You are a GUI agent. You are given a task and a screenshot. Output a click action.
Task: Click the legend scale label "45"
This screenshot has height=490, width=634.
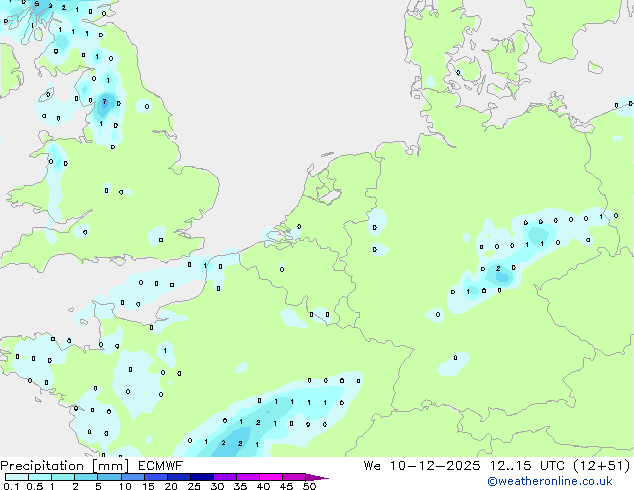coord(286,486)
